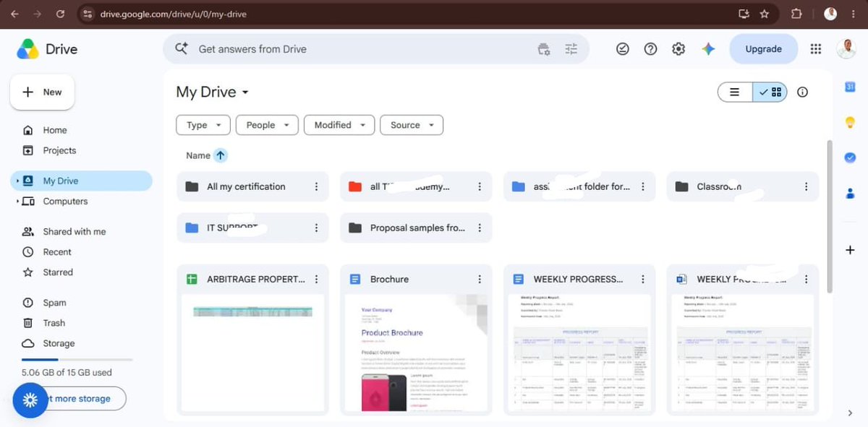Screen dimensions: 868x427
Task: Open the Help question mark icon
Action: (650, 49)
